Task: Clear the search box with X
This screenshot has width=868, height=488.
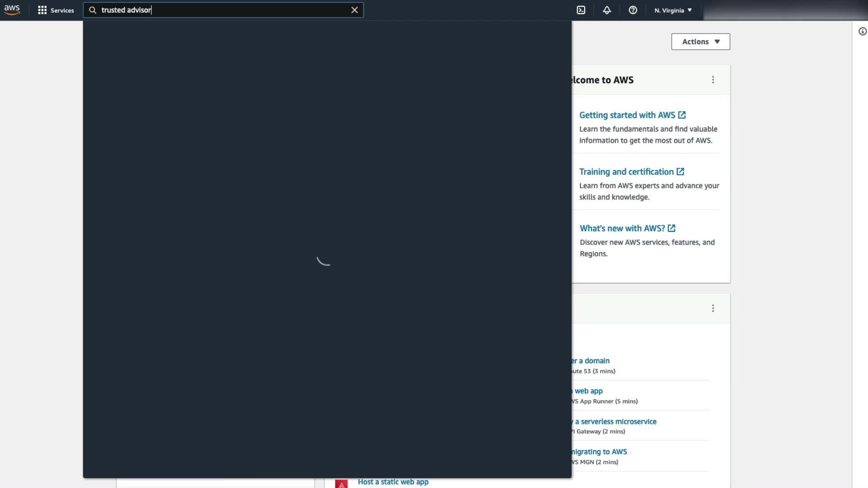Action: [x=354, y=10]
